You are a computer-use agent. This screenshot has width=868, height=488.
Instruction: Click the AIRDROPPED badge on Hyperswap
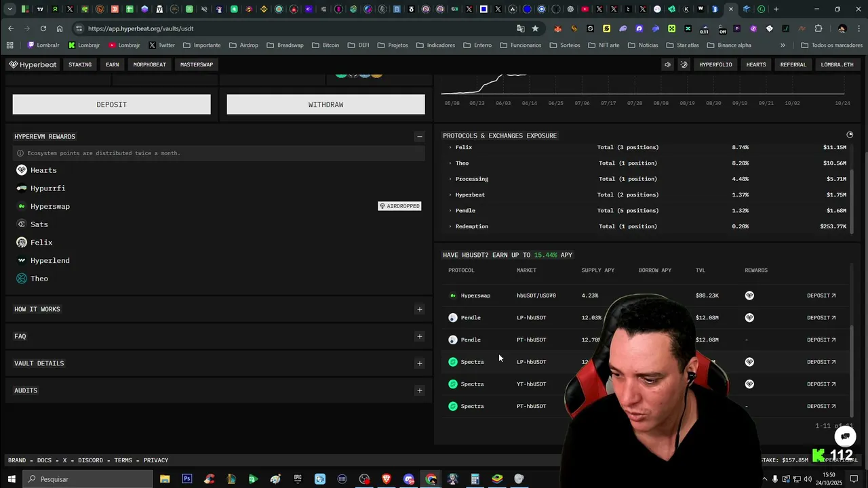pos(399,206)
